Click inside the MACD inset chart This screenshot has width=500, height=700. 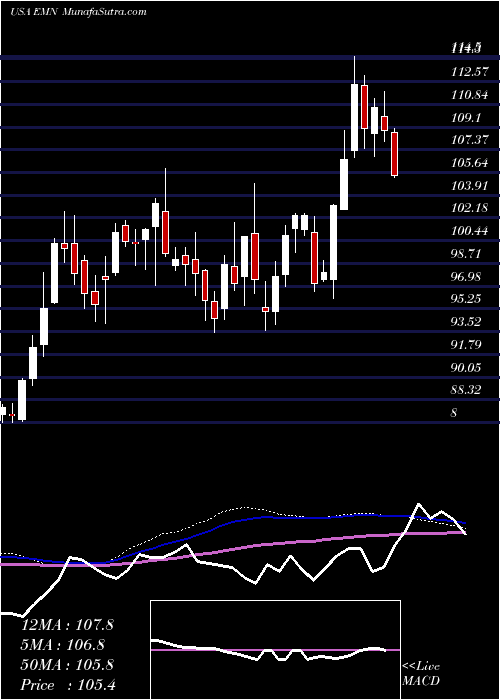coord(275,650)
